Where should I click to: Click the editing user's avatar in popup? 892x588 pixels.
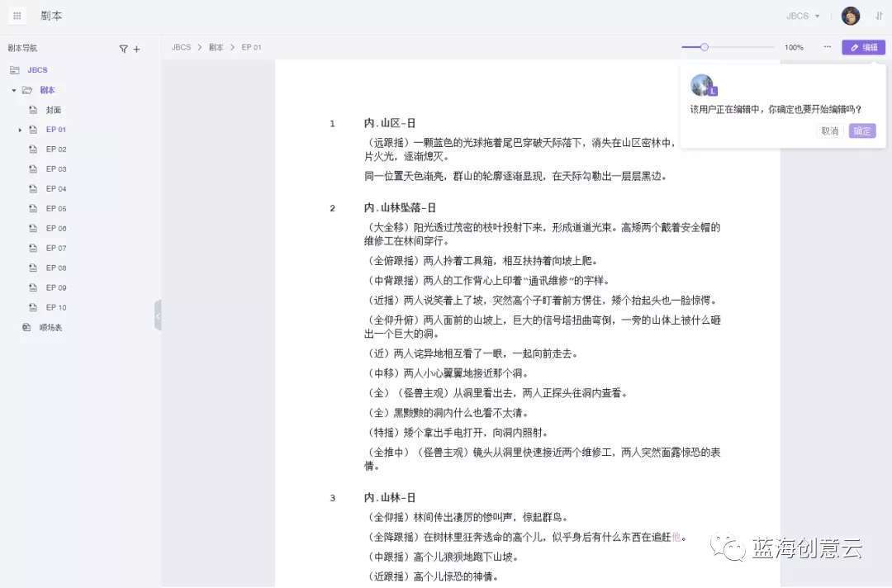[x=703, y=85]
